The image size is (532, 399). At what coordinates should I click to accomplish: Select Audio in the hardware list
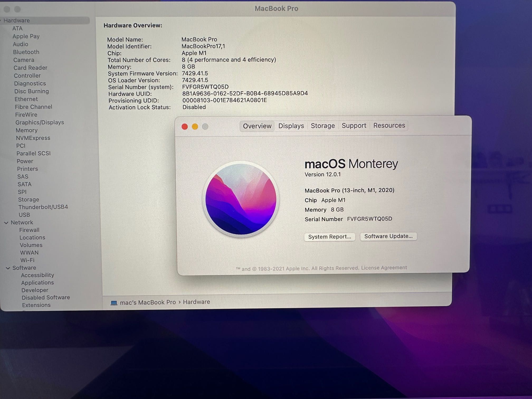[x=21, y=44]
